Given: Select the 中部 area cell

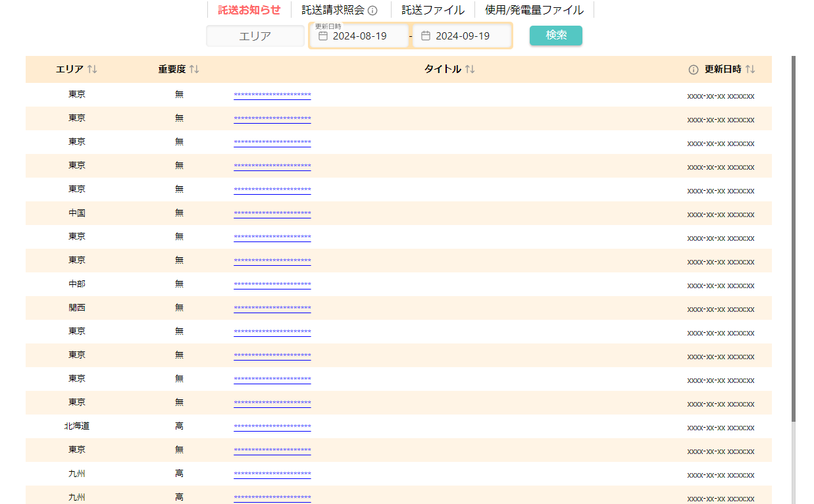Looking at the screenshot, I should 77,284.
